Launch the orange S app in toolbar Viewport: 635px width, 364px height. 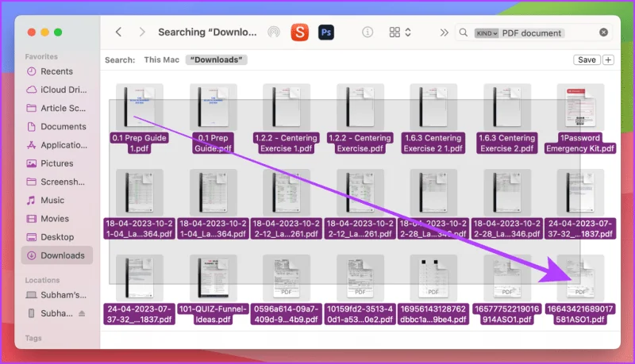[300, 33]
